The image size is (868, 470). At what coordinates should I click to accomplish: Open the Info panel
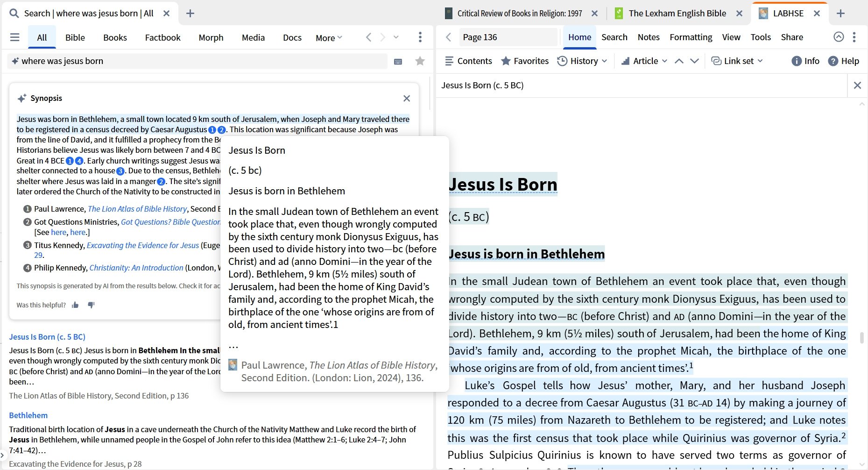tap(805, 61)
